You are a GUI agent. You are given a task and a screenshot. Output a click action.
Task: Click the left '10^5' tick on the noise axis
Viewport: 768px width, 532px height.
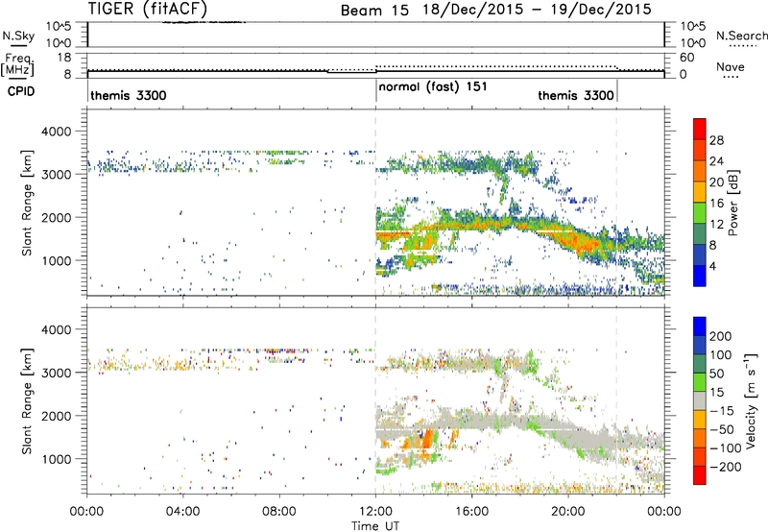(x=60, y=26)
